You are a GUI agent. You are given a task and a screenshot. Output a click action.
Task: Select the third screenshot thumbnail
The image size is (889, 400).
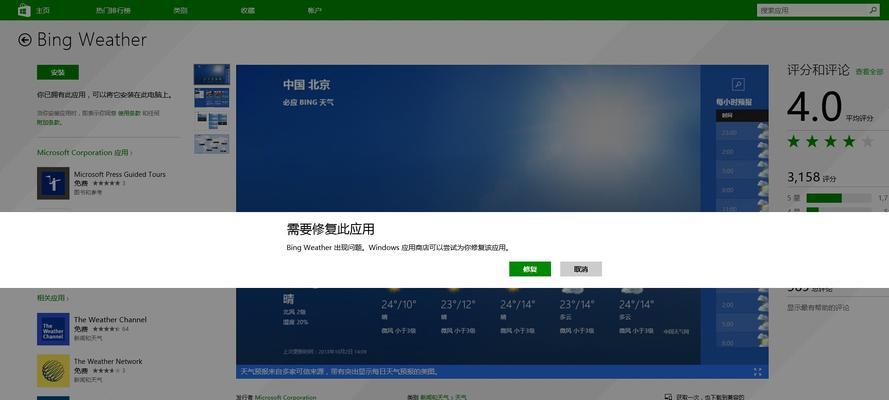pyautogui.click(x=212, y=121)
